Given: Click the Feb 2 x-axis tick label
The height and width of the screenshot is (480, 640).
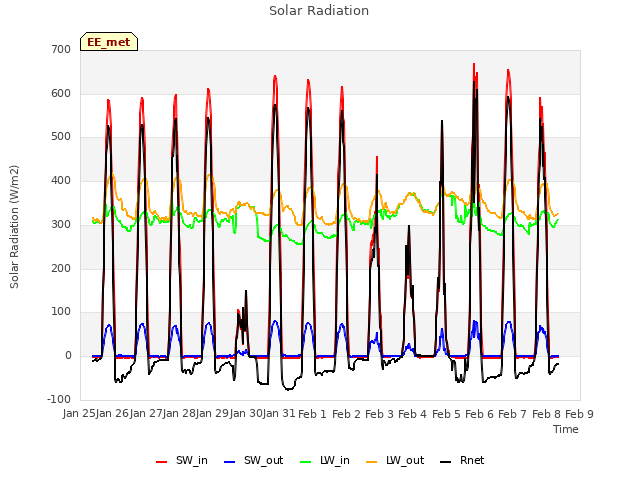Looking at the screenshot, I should click(346, 414).
